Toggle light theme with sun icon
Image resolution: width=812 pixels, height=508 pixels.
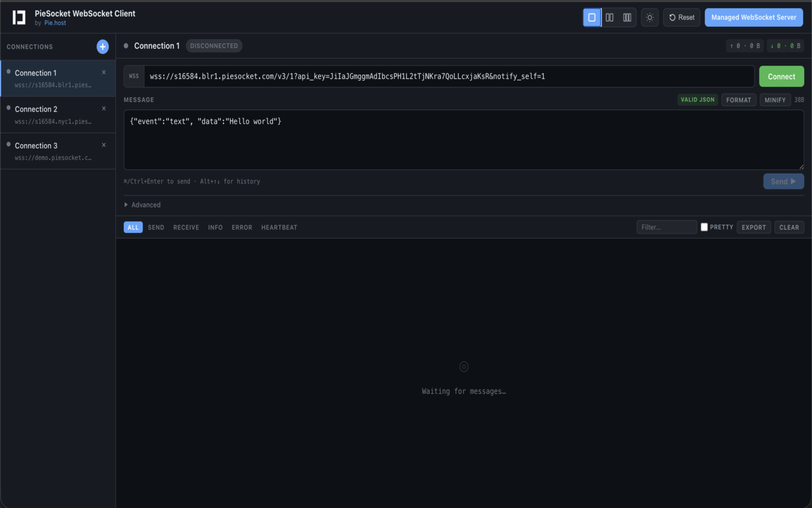[650, 17]
